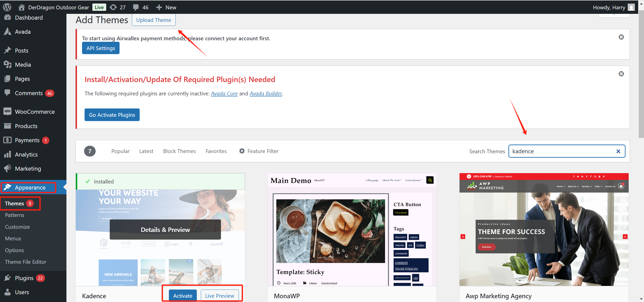This screenshot has height=302, width=644.
Task: Switch to the Block Themes tab
Action: [179, 151]
